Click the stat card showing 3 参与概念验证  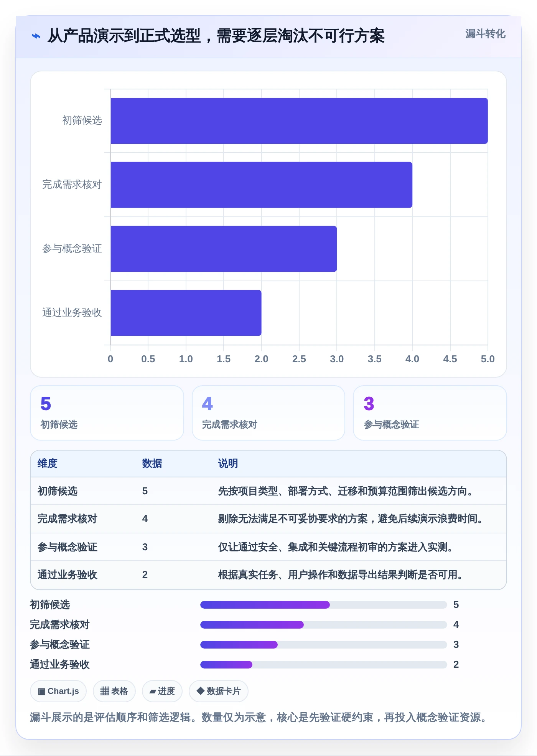point(430,413)
